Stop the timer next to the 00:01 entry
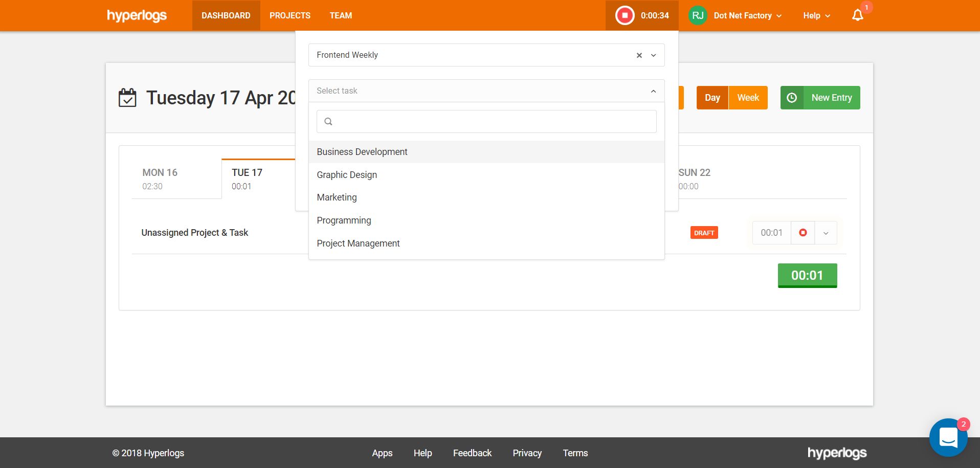The image size is (980, 468). click(802, 232)
